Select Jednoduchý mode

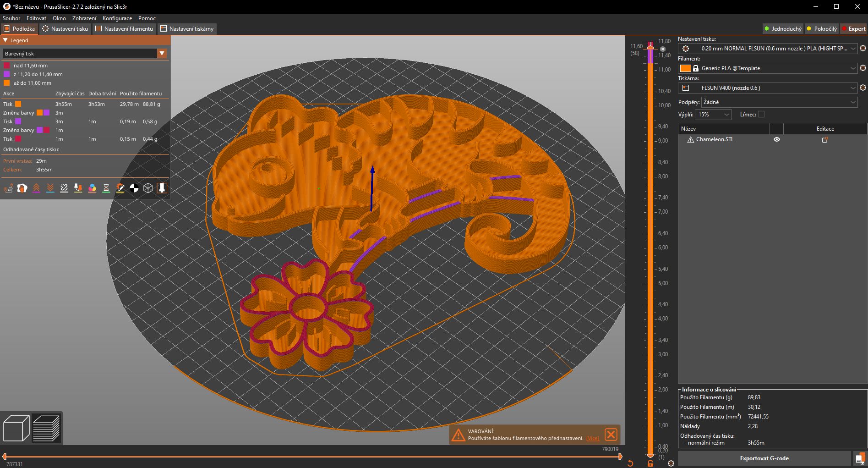pyautogui.click(x=783, y=28)
